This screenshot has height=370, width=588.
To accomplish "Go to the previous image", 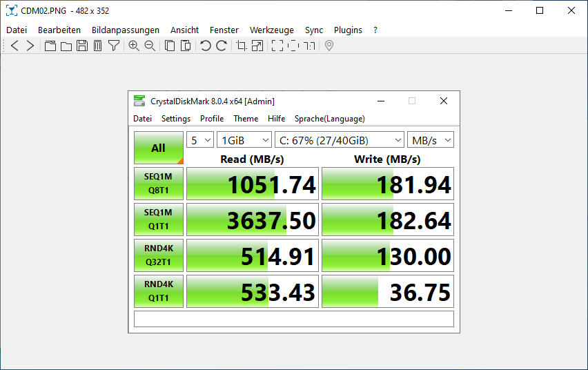I will click(14, 46).
